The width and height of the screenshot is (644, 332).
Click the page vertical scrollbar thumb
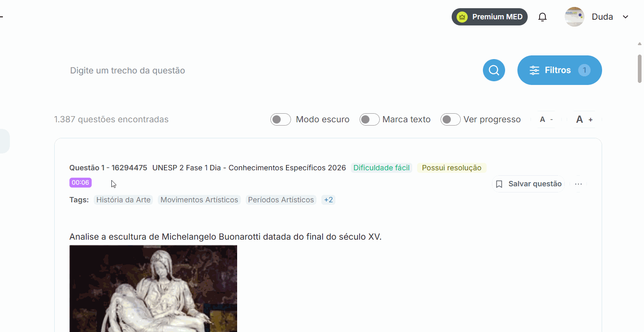(x=639, y=69)
